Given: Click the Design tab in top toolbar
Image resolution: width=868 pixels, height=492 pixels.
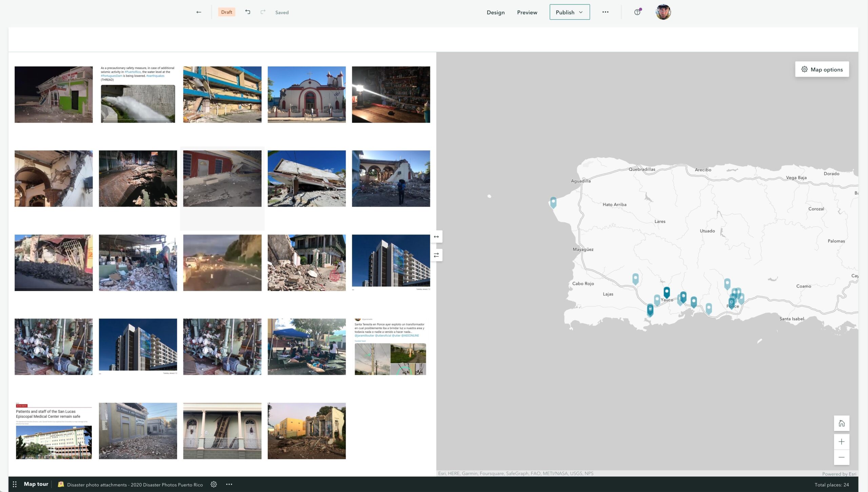Looking at the screenshot, I should [x=496, y=12].
